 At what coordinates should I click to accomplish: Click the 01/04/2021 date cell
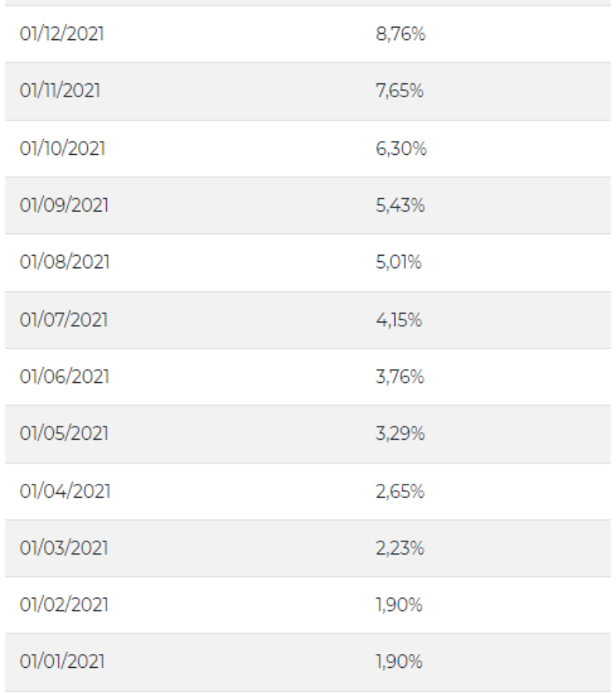pos(62,491)
